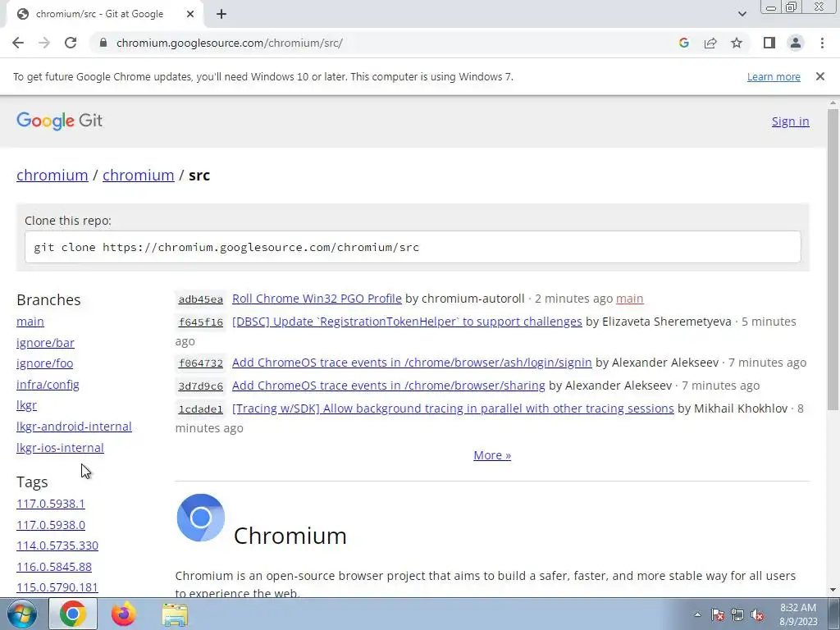Open commit hash f064732
Image resolution: width=840 pixels, height=630 pixels.
coord(200,363)
